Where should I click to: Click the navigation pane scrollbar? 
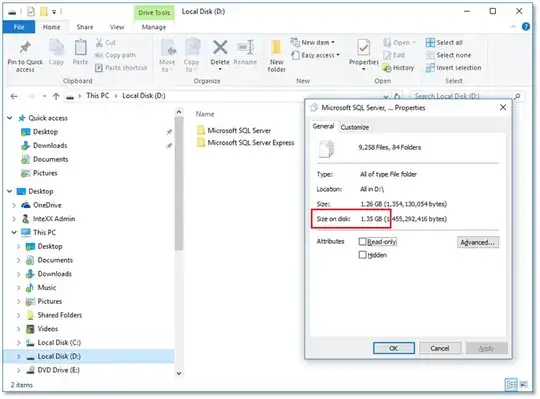(x=179, y=184)
